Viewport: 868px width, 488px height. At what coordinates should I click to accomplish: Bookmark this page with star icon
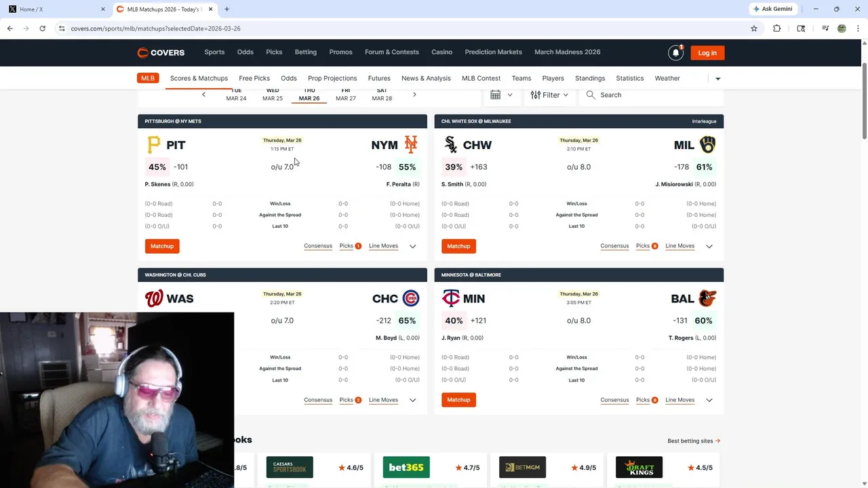[x=753, y=28]
